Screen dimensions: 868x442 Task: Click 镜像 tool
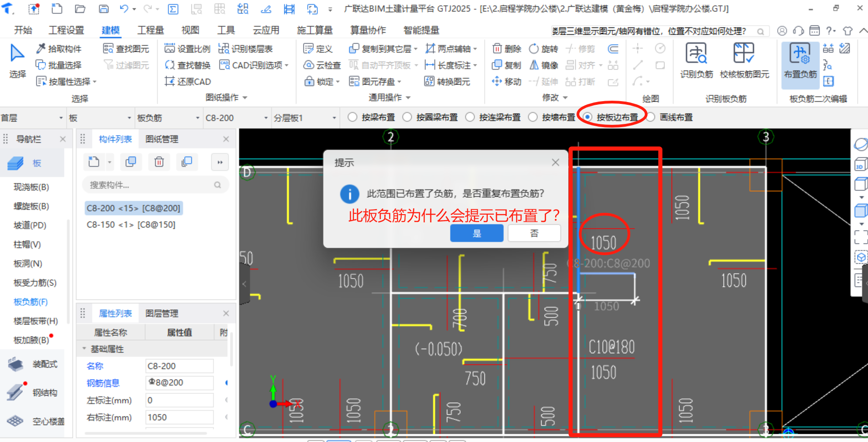click(544, 65)
